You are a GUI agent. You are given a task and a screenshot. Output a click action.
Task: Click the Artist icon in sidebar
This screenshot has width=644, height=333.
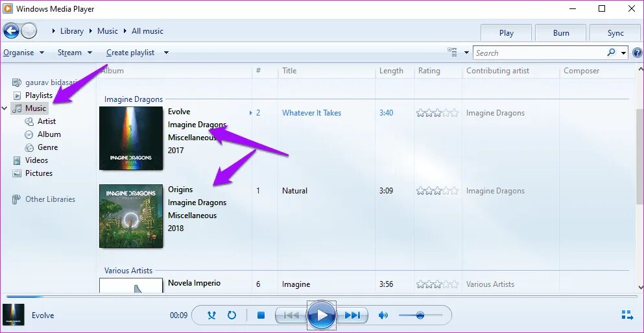tap(29, 121)
